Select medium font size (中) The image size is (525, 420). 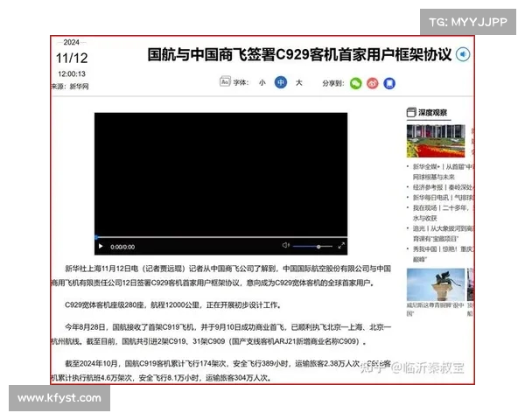pos(281,82)
